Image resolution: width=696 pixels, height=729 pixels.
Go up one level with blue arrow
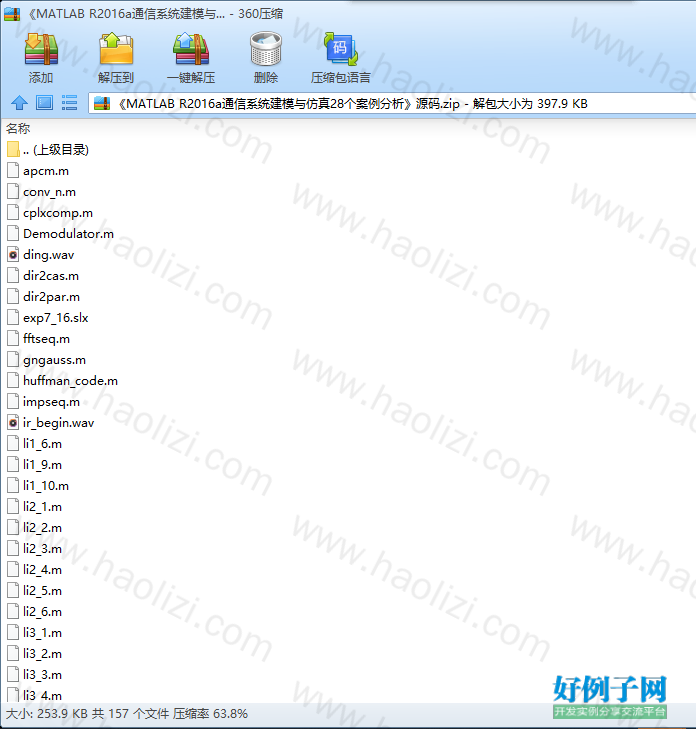(20, 103)
